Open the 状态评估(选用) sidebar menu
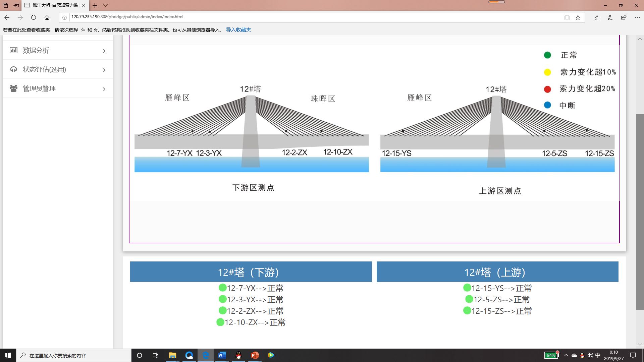 point(58,70)
